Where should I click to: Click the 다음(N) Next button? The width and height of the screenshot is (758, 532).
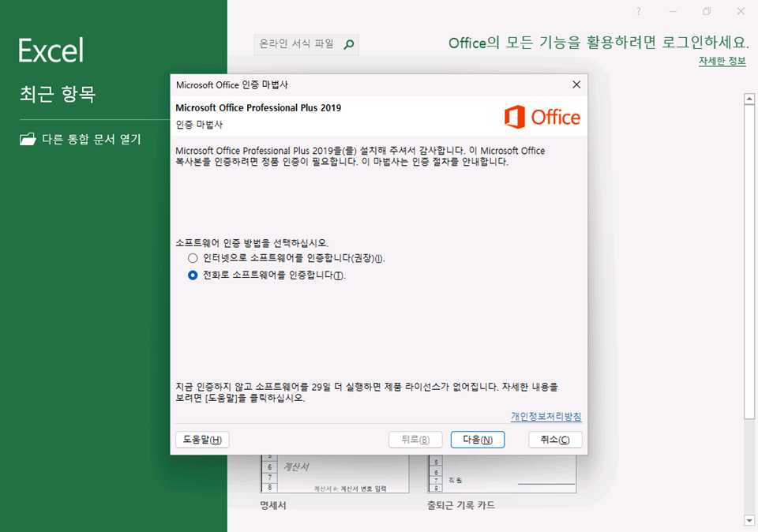click(478, 439)
